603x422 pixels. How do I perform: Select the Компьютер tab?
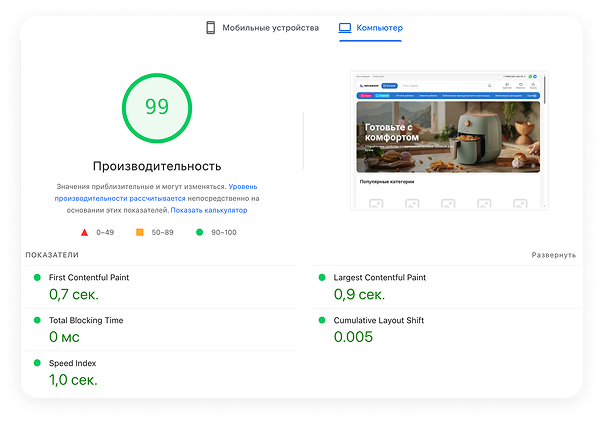tap(370, 28)
